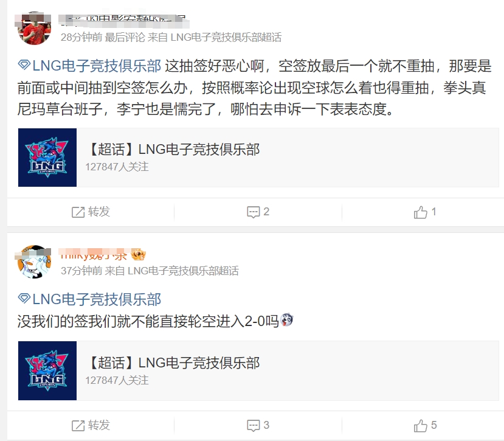The height and width of the screenshot is (441, 504).
Task: Open 【超话】LNG电子竞技俱乐部 card in first post
Action: coord(258,158)
